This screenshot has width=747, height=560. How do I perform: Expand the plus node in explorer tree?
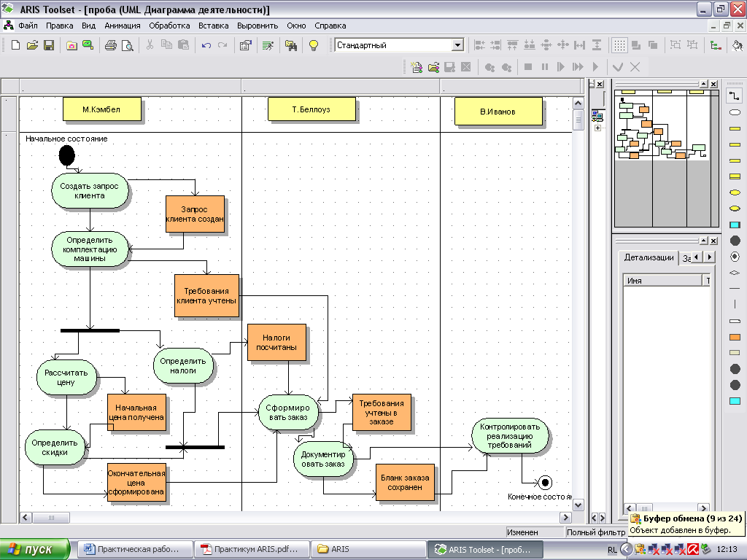(598, 128)
